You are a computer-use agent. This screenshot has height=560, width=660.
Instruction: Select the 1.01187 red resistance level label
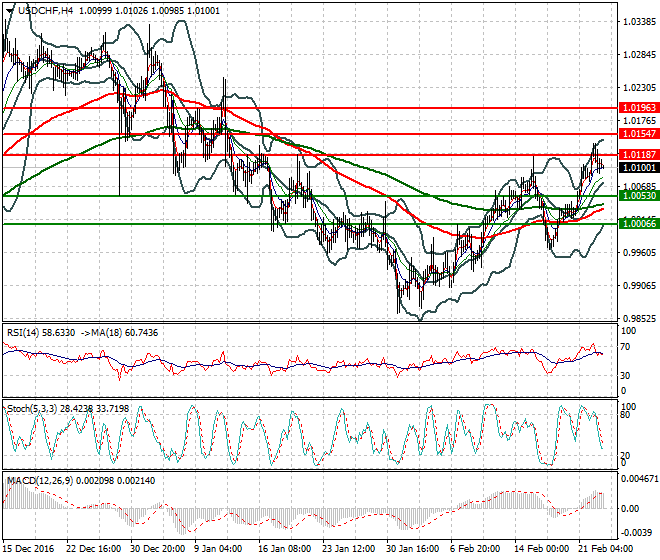tap(639, 155)
